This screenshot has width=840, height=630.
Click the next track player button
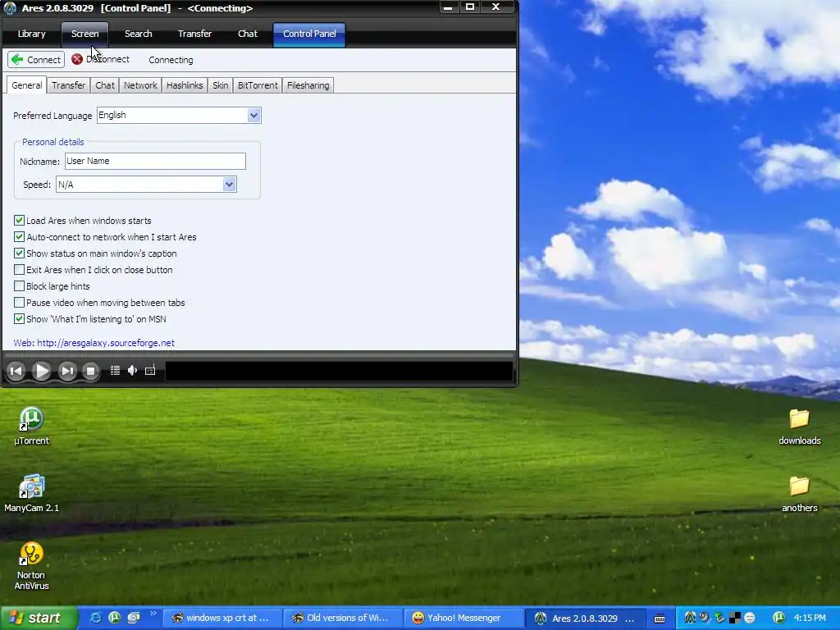coord(67,371)
